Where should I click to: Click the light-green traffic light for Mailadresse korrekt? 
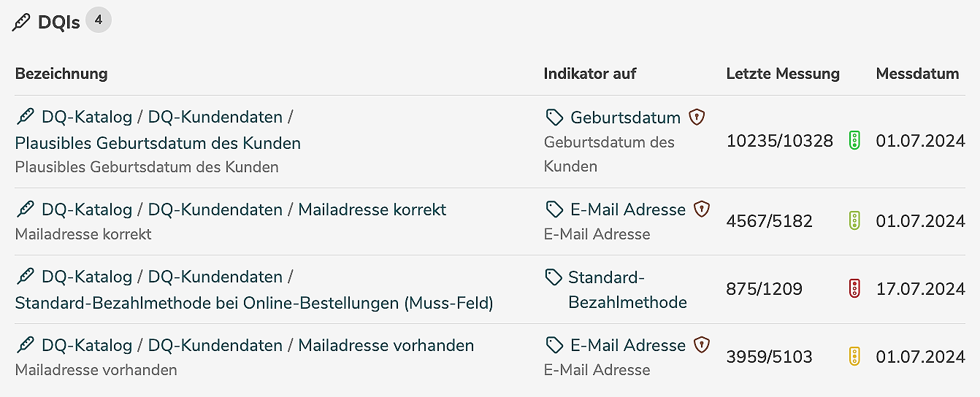pos(854,221)
